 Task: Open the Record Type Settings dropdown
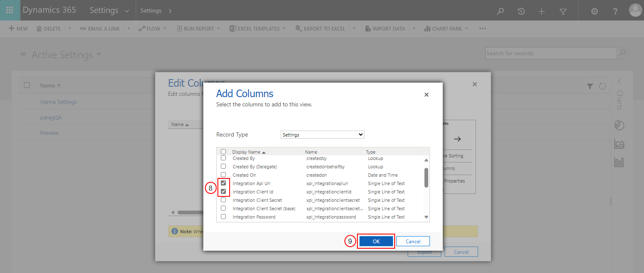[x=322, y=135]
